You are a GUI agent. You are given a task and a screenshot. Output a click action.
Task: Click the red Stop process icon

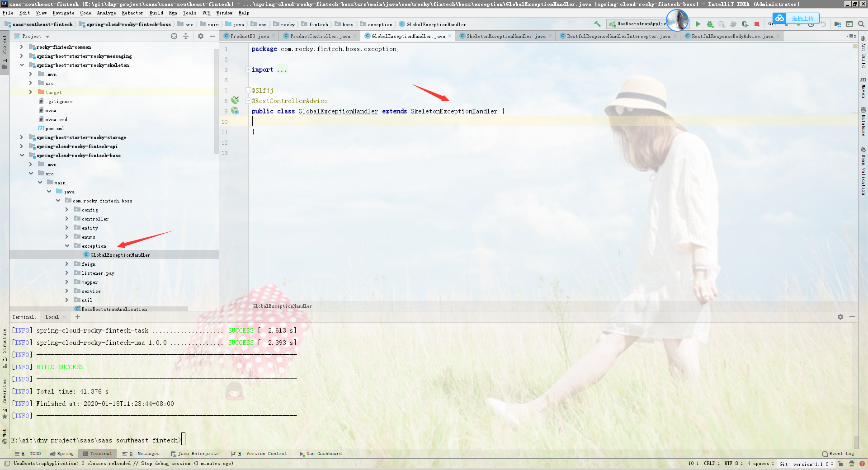coord(756,23)
